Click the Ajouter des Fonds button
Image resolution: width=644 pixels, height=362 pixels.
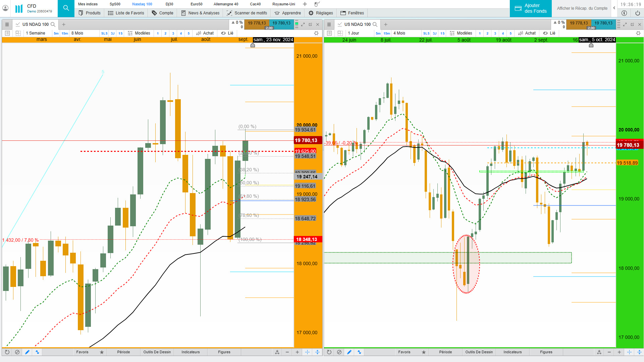click(531, 8)
